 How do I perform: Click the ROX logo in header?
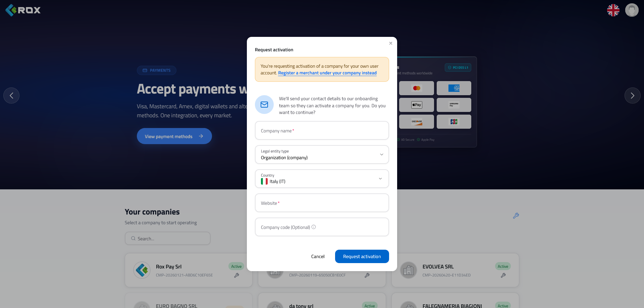23,10
